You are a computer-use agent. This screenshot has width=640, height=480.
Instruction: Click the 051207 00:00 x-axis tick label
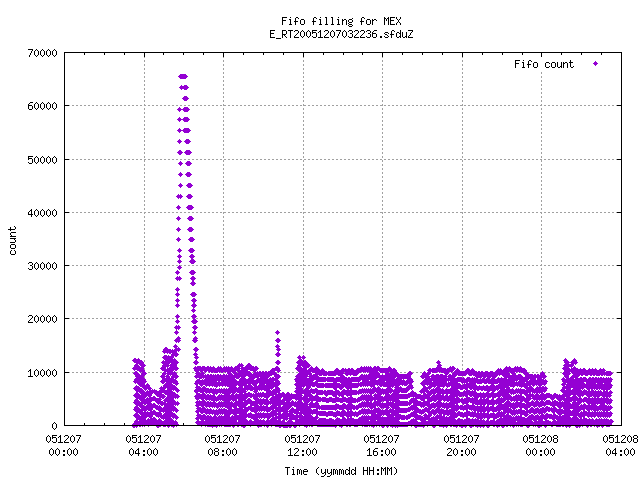63,446
